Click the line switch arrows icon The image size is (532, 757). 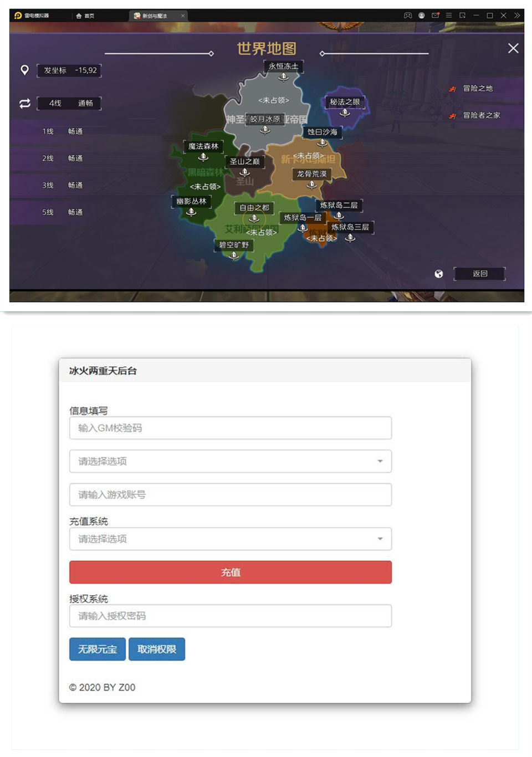point(25,104)
